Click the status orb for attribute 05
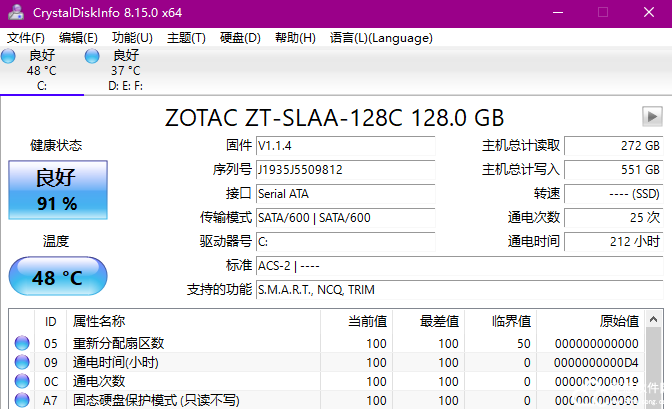 click(x=22, y=343)
